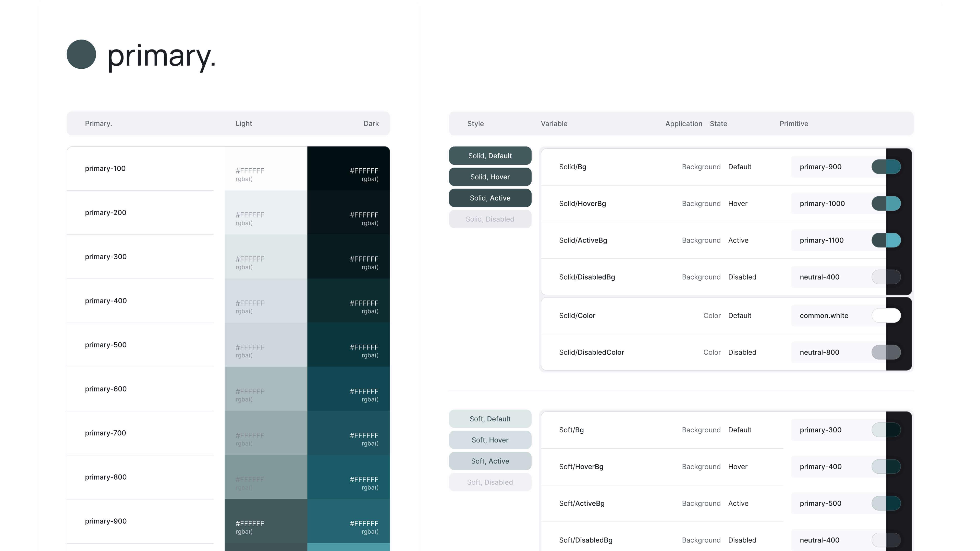Screen dimensions: 980x551
Task: Click the Soft/Bg variable name
Action: point(571,430)
